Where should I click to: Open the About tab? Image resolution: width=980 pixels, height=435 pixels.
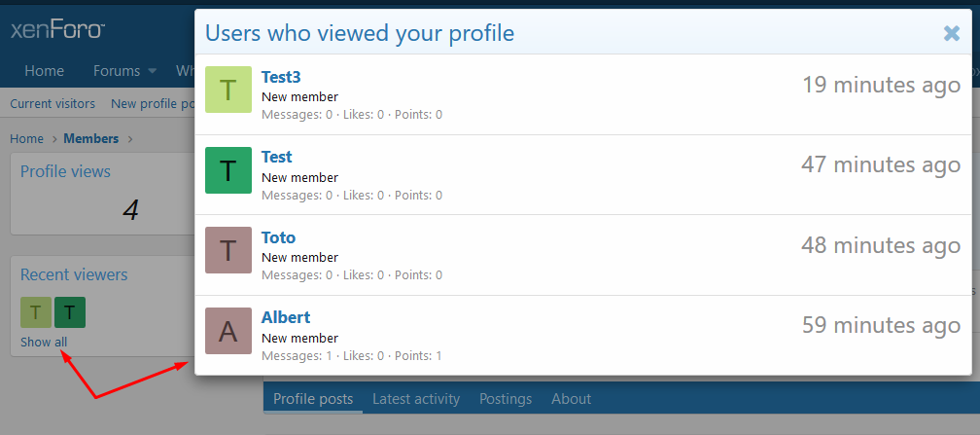click(571, 399)
